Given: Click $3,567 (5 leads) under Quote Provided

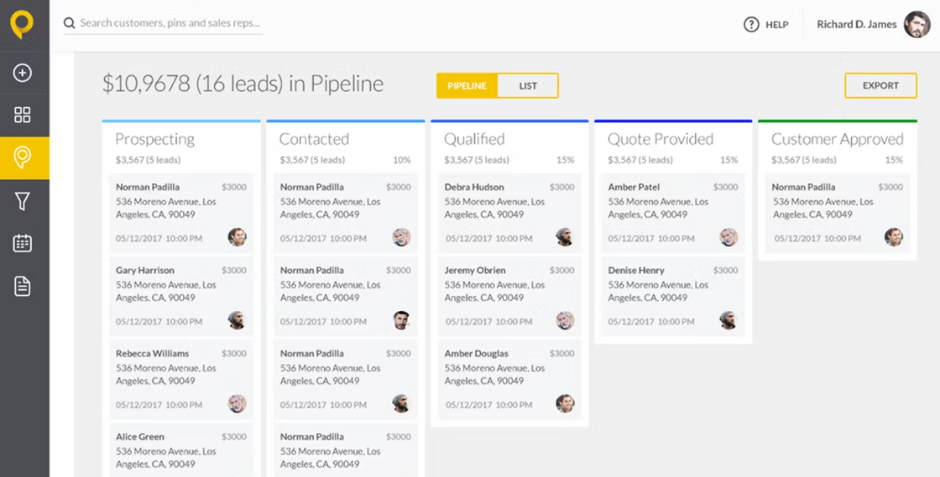Looking at the screenshot, I should pyautogui.click(x=640, y=160).
